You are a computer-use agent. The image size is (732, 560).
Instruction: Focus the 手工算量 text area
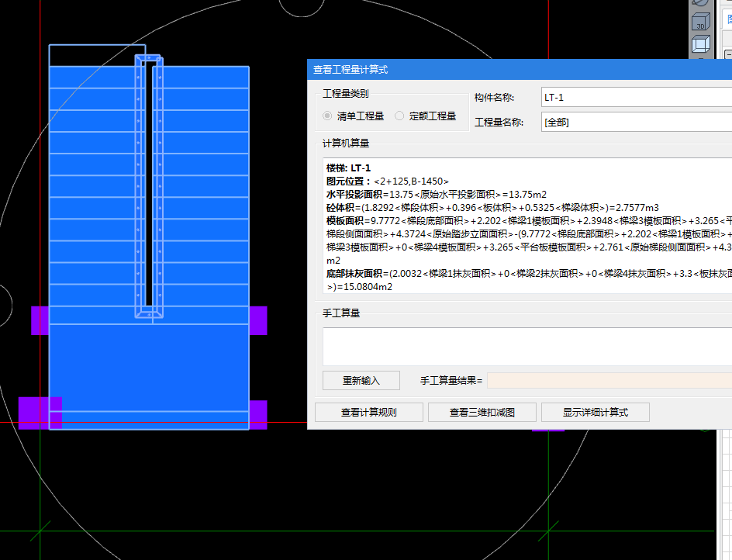(527, 347)
